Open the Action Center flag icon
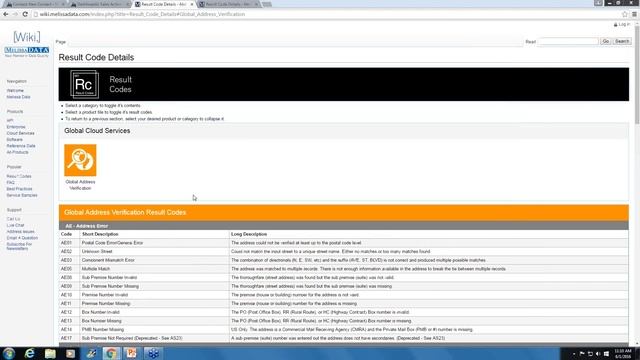 (x=582, y=354)
